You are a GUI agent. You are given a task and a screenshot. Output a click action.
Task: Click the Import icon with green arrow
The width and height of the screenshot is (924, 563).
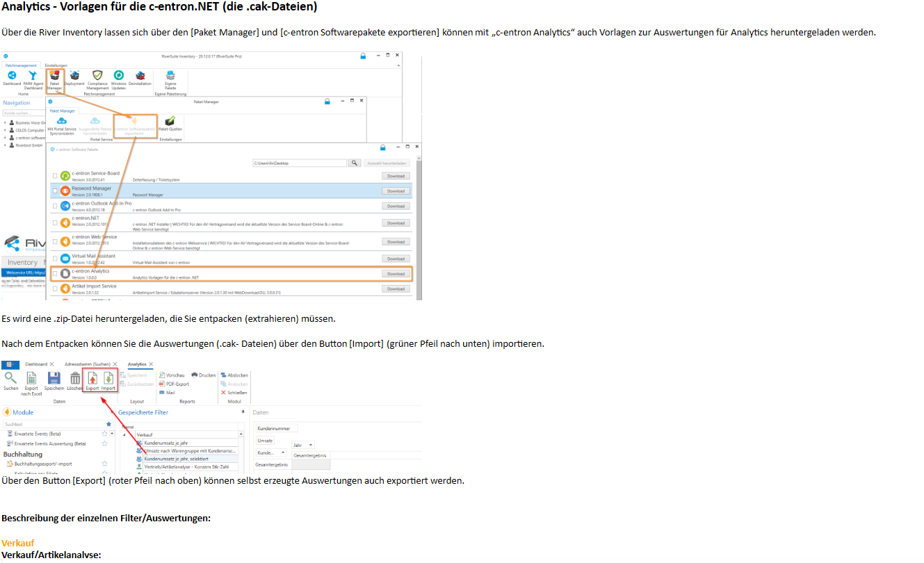click(x=108, y=380)
